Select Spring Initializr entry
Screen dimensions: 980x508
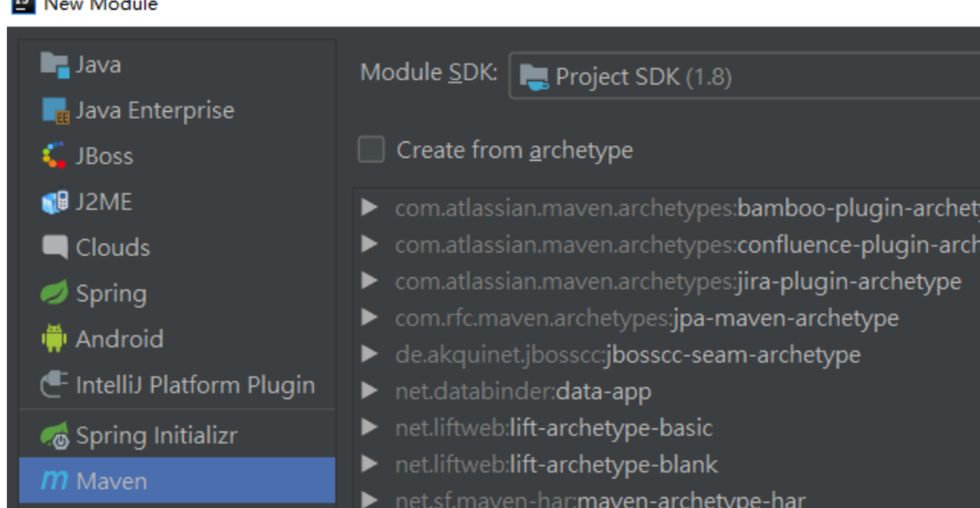(x=177, y=436)
